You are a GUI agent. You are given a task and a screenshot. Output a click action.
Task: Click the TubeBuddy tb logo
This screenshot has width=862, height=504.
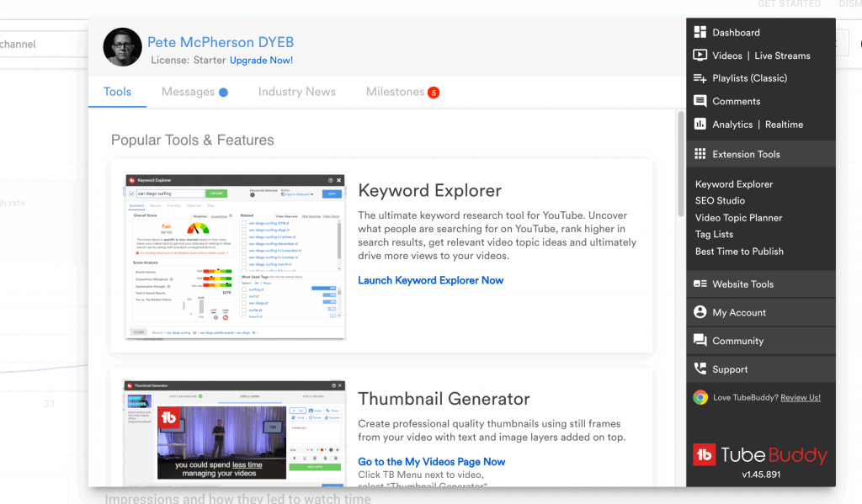704,454
